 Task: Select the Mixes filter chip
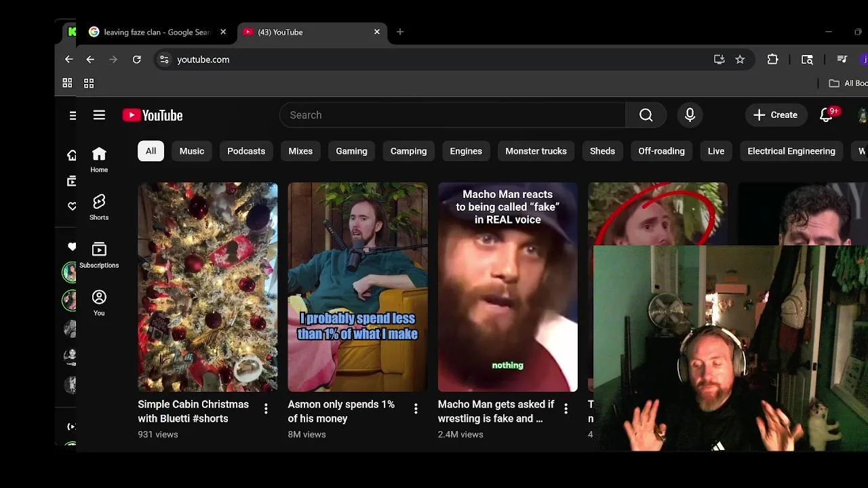click(x=300, y=151)
